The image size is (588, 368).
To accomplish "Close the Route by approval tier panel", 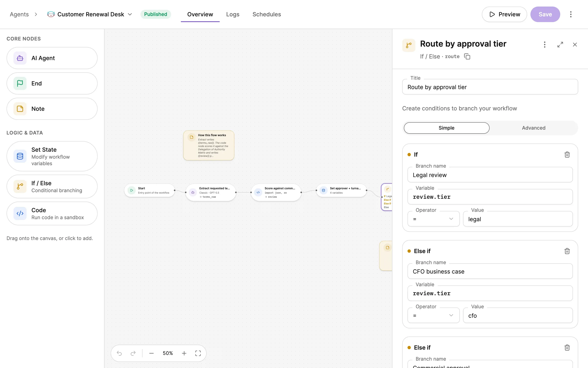I will click(575, 45).
